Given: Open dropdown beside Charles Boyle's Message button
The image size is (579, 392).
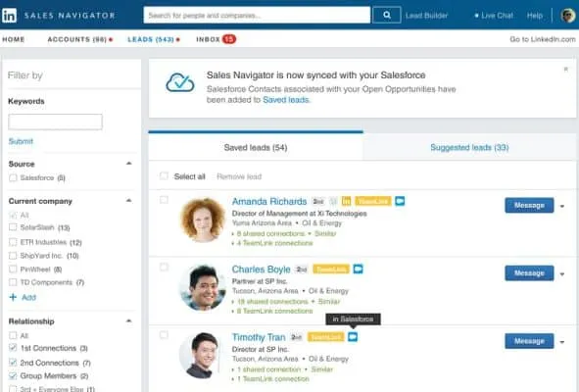Looking at the screenshot, I should pos(562,274).
